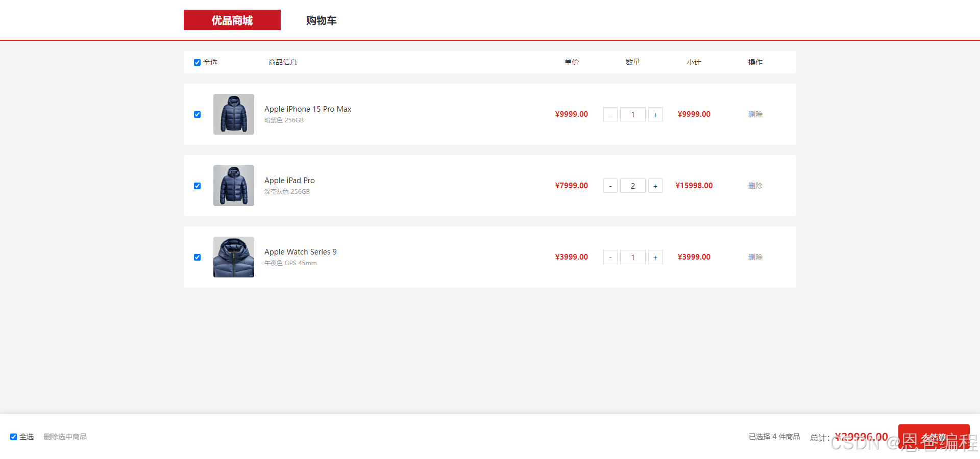This screenshot has width=980, height=459.
Task: Click the Apple iPad Pro title
Action: point(289,181)
